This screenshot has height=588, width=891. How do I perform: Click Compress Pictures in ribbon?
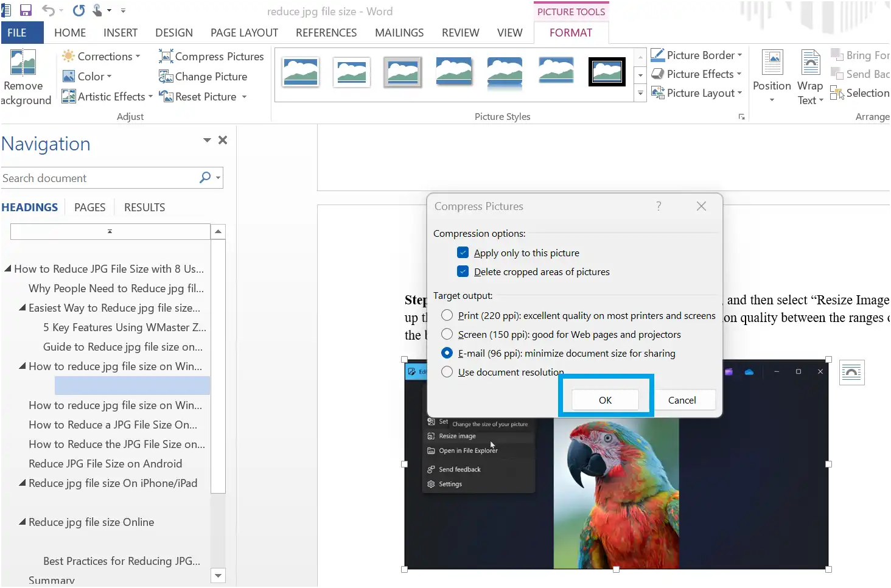tap(211, 56)
